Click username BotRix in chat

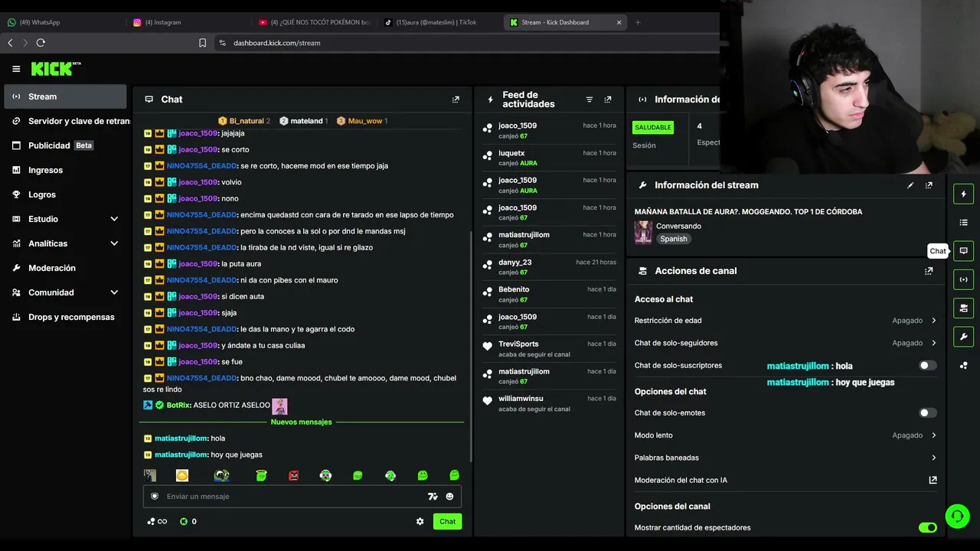point(178,405)
